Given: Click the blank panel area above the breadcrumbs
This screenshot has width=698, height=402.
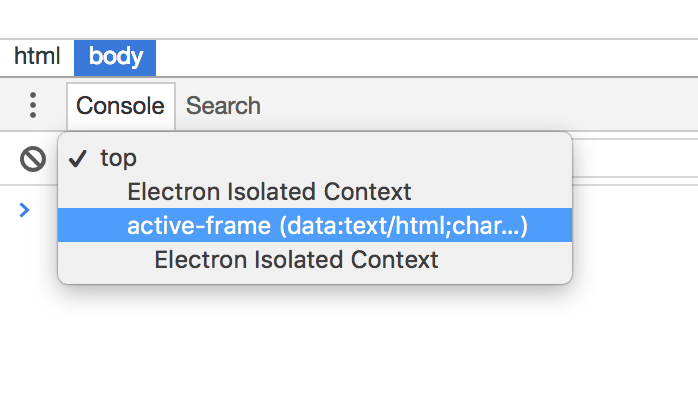Looking at the screenshot, I should [x=350, y=18].
